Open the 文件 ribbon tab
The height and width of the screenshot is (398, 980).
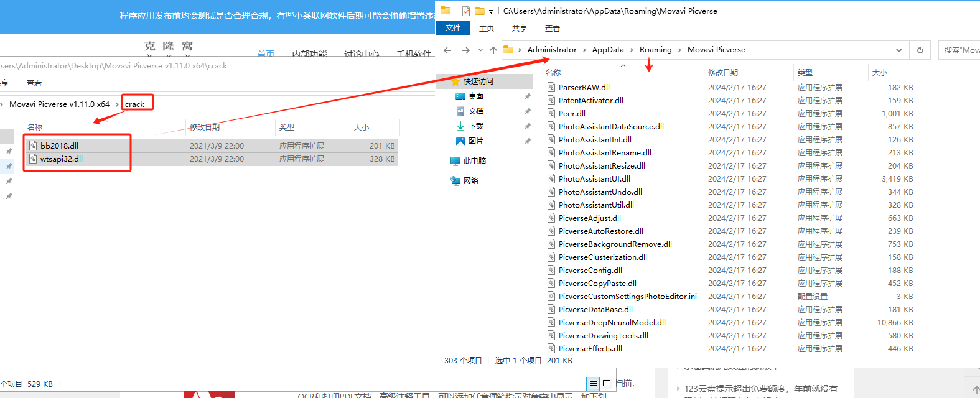click(453, 28)
